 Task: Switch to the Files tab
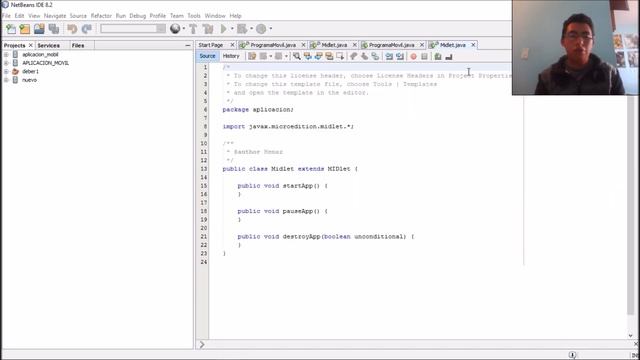[78, 45]
